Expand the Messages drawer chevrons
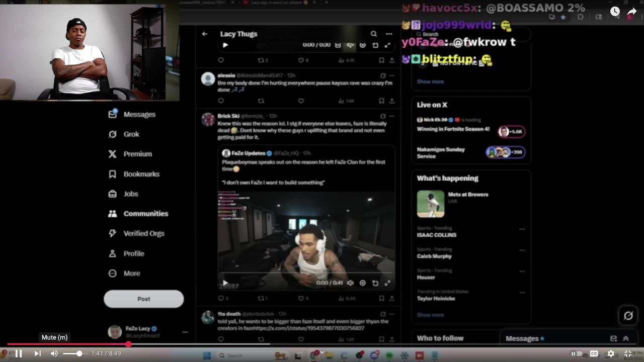Screen dimensions: 644x362 [x=626, y=339]
